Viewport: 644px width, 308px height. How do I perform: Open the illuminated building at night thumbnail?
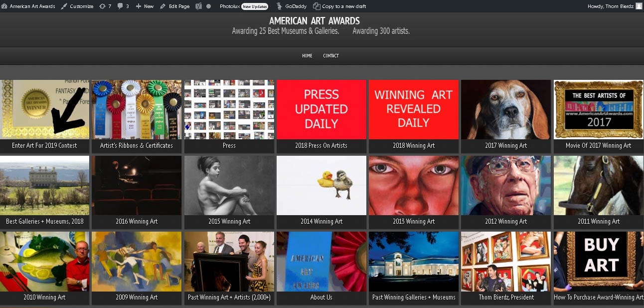pos(414,261)
